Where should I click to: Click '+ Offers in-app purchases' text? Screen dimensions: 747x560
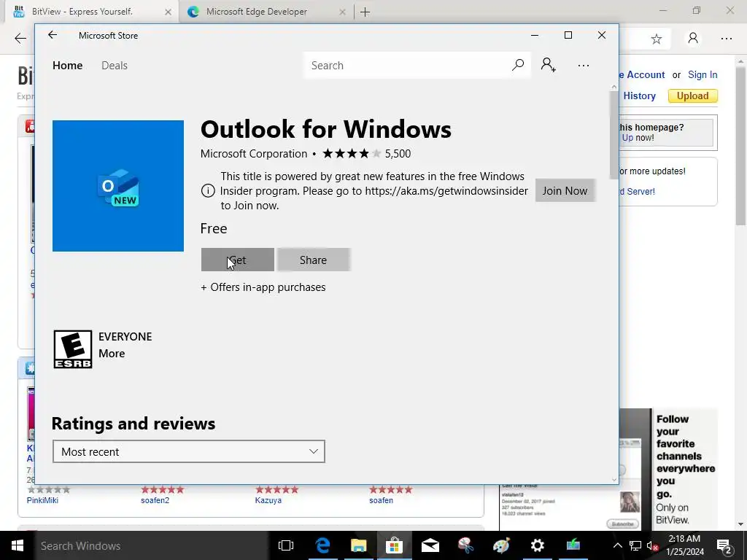(x=263, y=287)
